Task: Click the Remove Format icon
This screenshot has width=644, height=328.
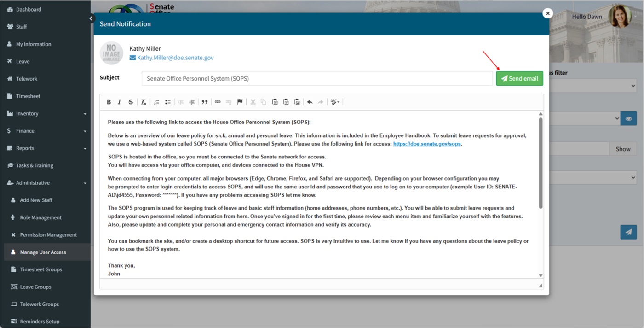Action: (x=144, y=102)
